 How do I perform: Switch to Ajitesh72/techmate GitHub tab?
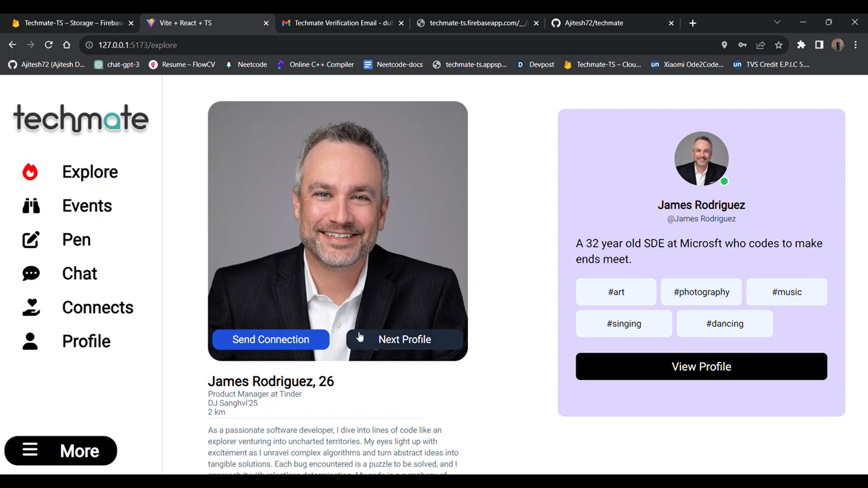tap(594, 23)
